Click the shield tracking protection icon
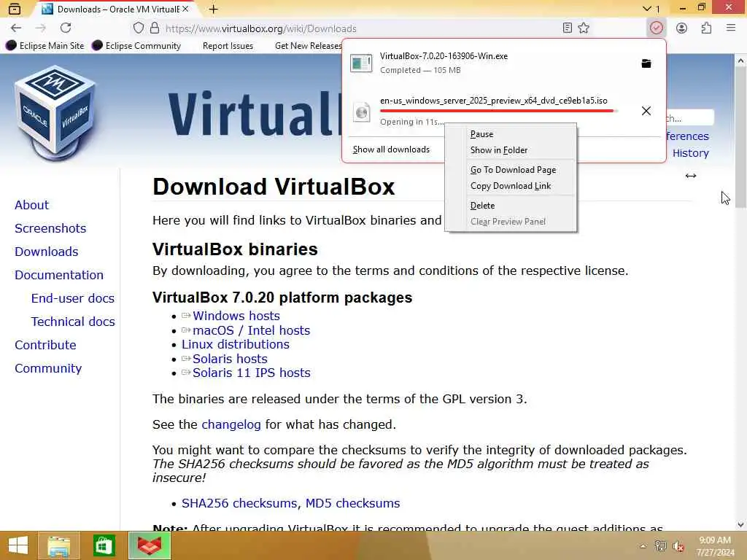Screen dimensions: 747x560 pyautogui.click(x=138, y=28)
